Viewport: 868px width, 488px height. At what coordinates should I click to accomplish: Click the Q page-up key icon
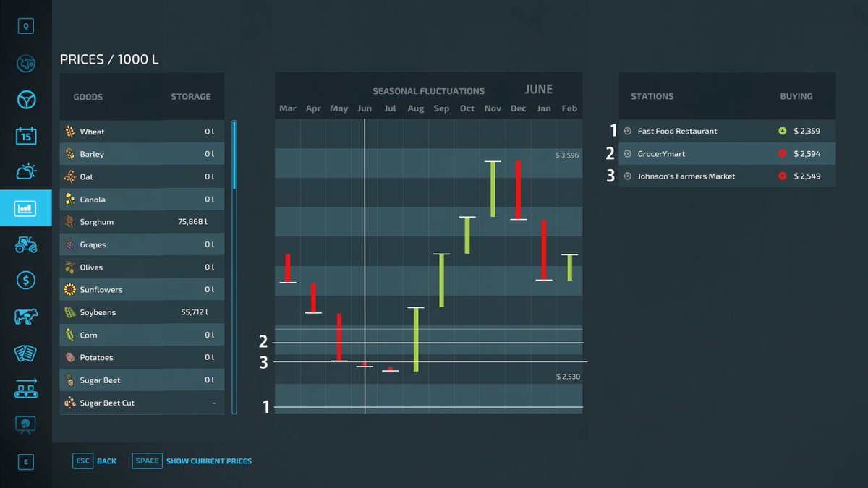[x=26, y=26]
